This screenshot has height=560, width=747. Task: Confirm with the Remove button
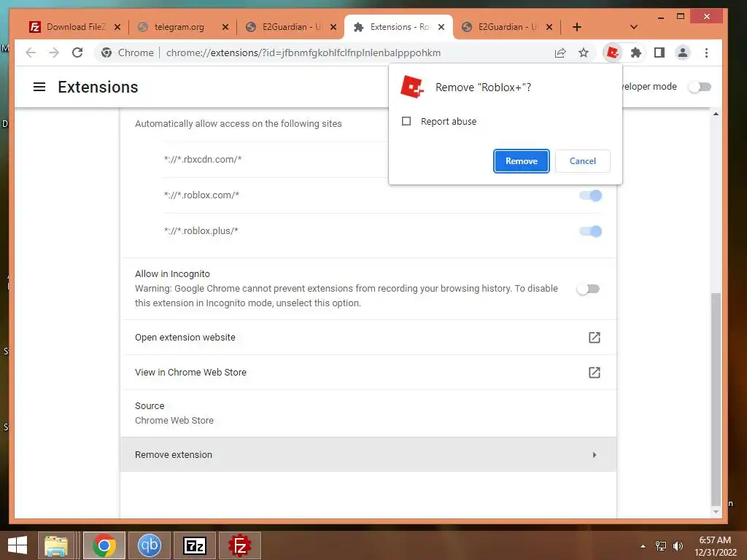point(521,161)
